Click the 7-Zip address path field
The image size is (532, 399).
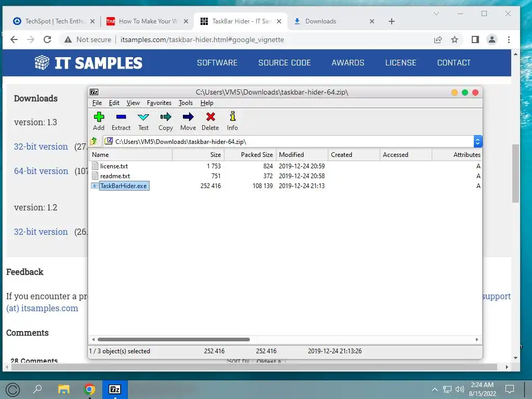(288, 141)
